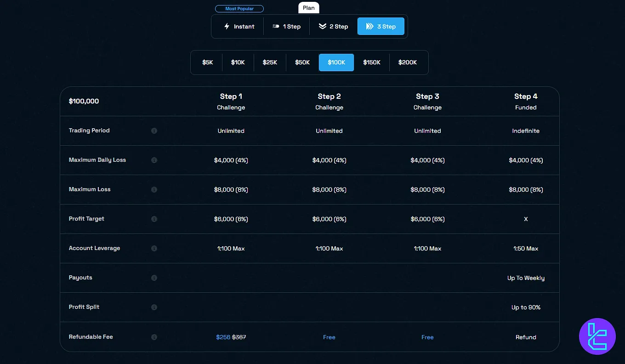Select the 3 Step plan tab

pos(381,27)
